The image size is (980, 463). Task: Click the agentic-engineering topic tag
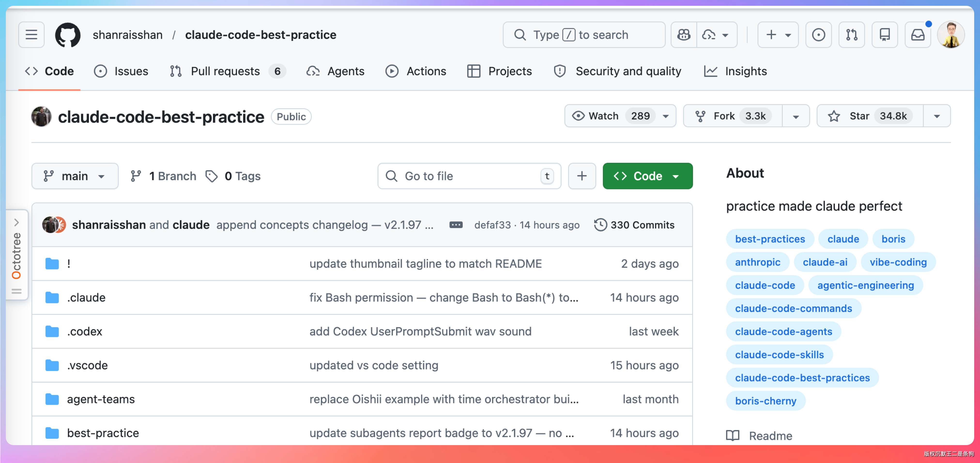click(865, 285)
